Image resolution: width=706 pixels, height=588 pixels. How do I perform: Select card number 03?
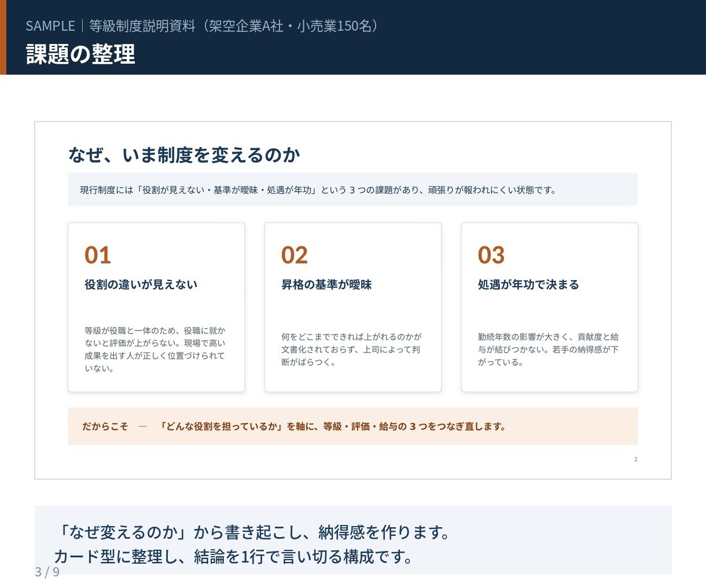[491, 255]
